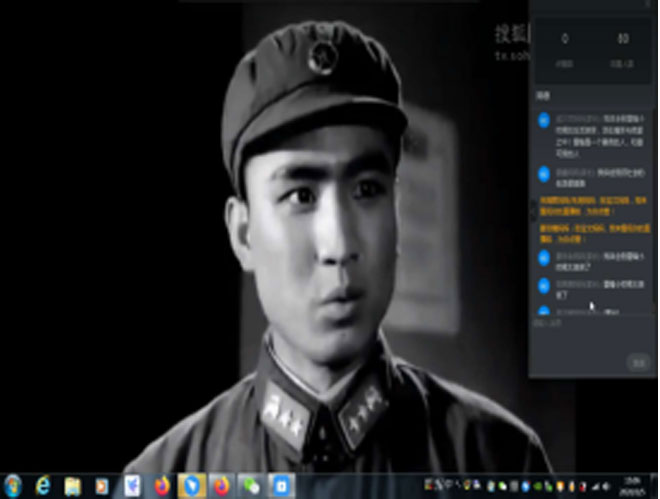Open File Explorer from the taskbar

(x=72, y=487)
